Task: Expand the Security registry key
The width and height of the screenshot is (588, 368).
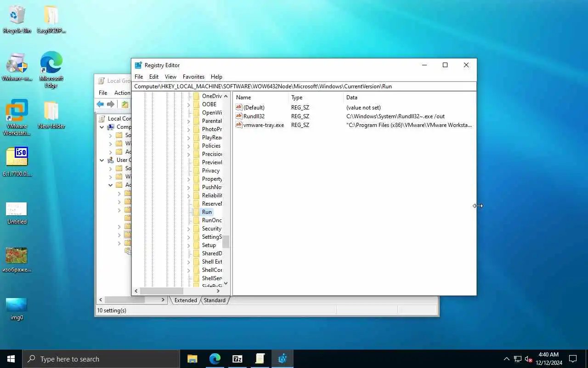Action: [188, 229]
